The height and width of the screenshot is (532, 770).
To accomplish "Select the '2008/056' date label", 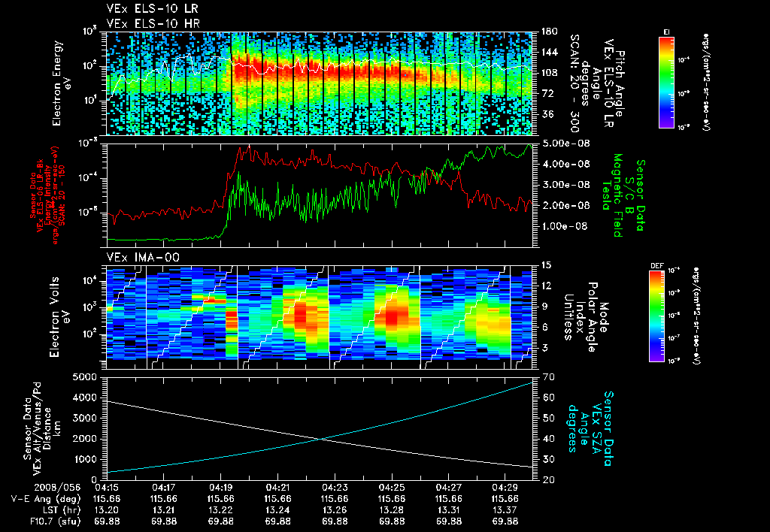I will click(57, 488).
